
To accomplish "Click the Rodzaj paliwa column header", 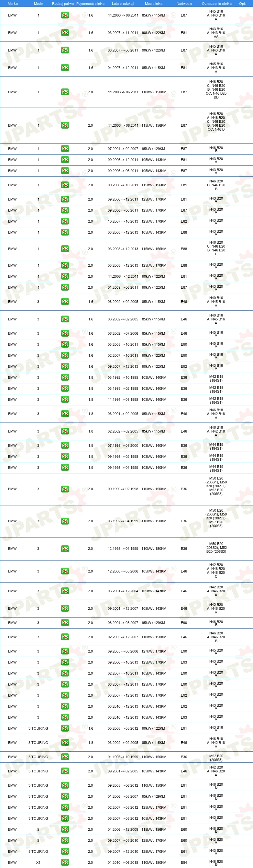I will tap(63, 3).
